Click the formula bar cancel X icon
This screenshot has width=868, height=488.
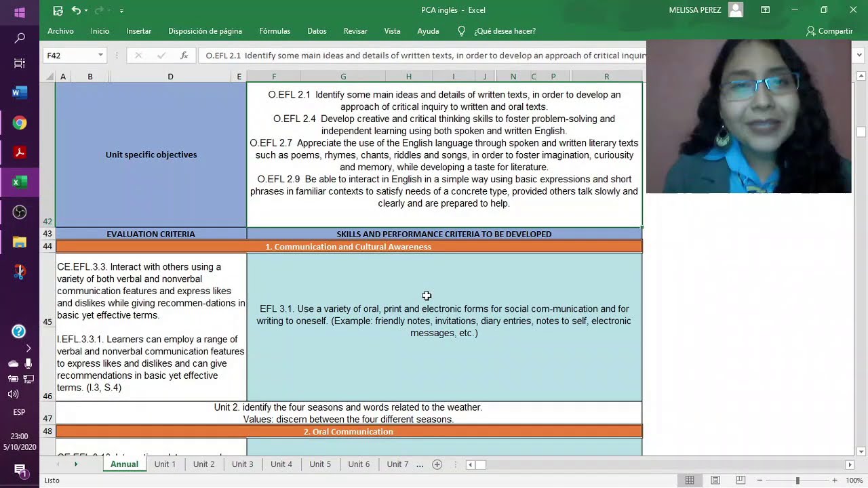pos(138,56)
